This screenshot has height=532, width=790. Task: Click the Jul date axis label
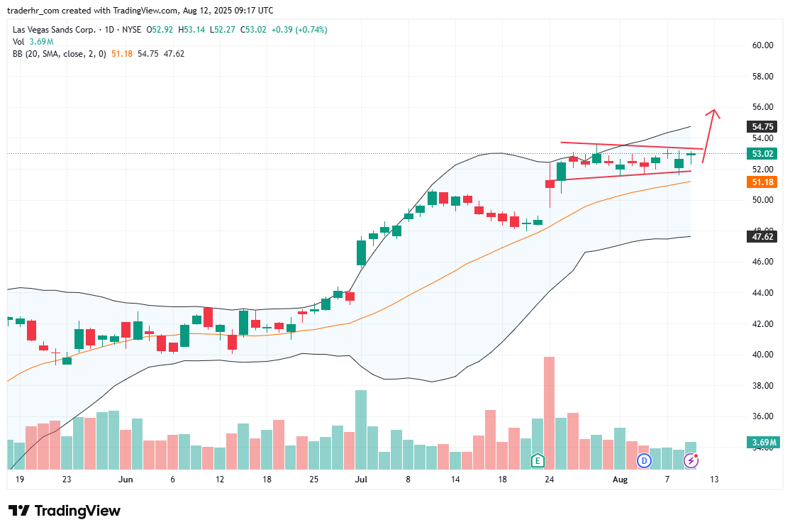(x=361, y=480)
